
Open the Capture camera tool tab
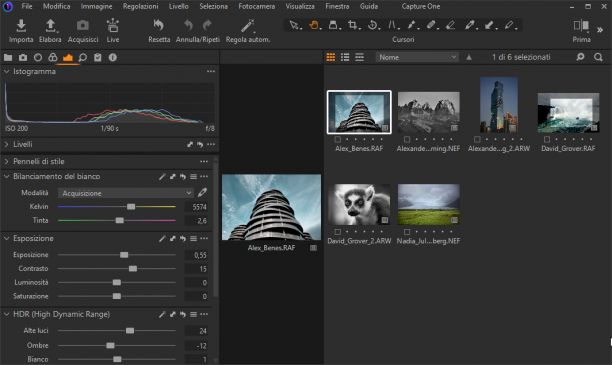23,58
